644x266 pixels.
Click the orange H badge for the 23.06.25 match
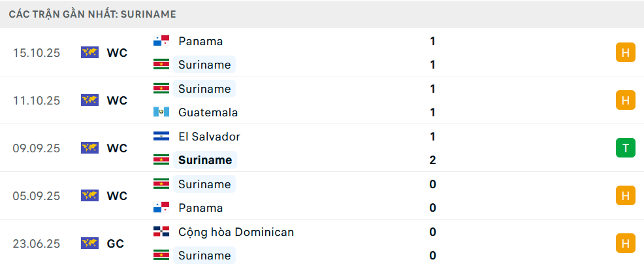tap(625, 244)
